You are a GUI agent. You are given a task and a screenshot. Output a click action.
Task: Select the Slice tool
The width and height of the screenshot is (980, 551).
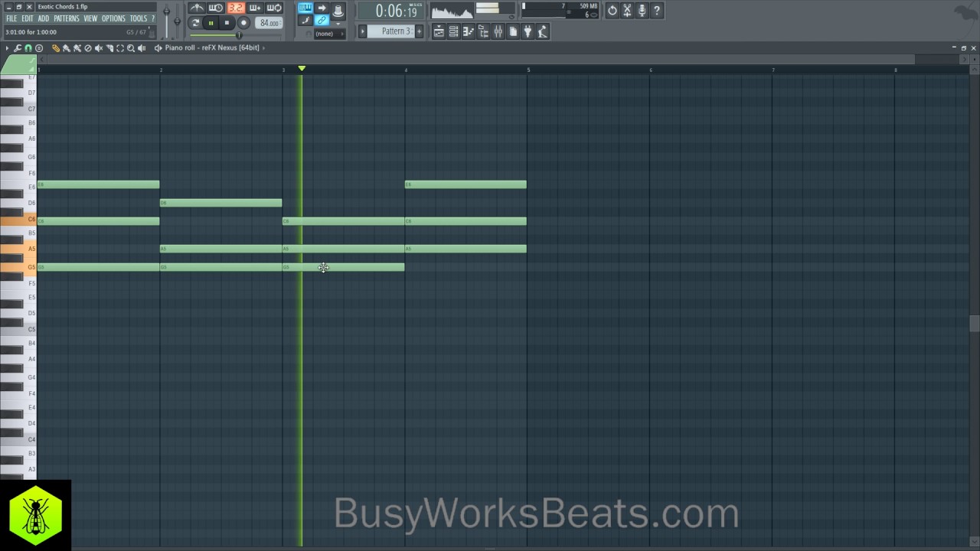109,47
